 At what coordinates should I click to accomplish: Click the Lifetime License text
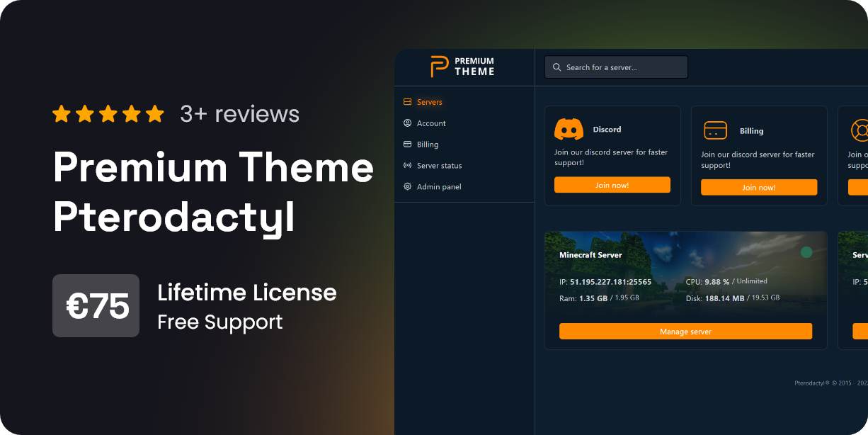click(247, 293)
